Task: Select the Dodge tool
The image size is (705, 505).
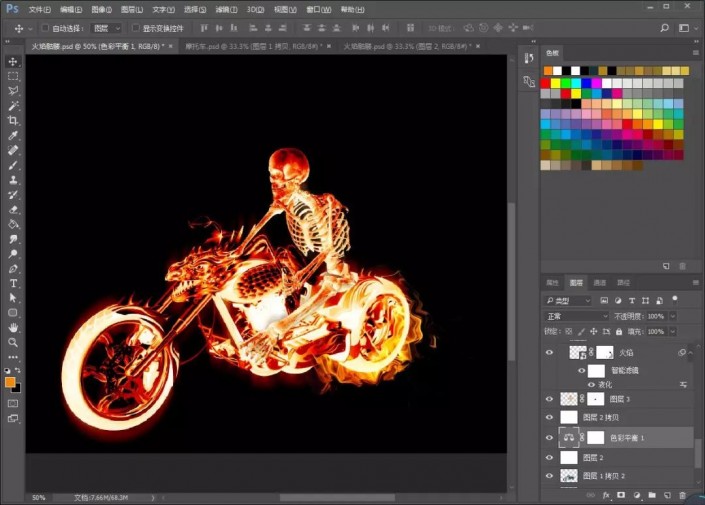Action: coord(13,254)
